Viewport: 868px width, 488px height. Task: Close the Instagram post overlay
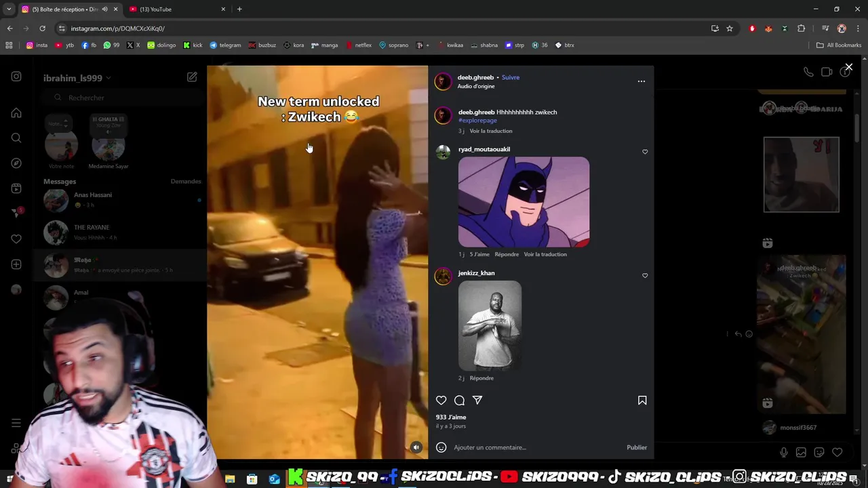coord(848,67)
